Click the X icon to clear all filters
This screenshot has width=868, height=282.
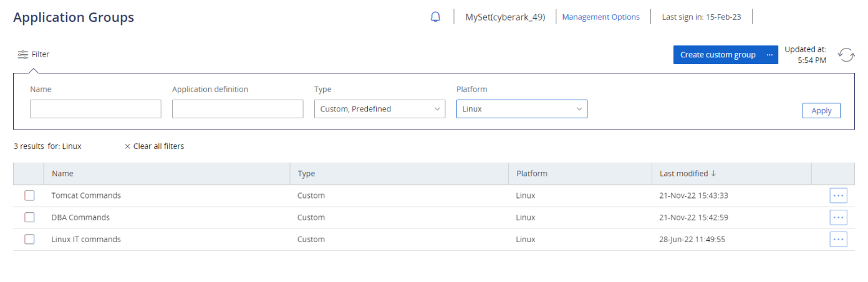(127, 146)
